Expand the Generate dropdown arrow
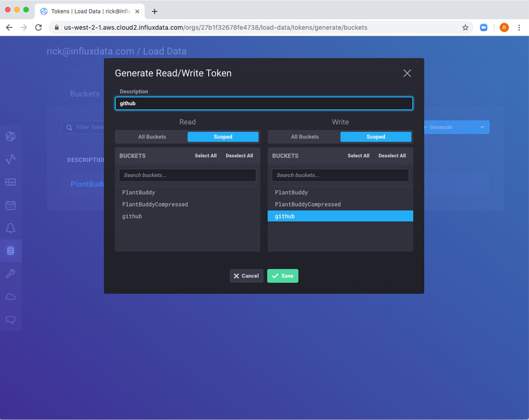This screenshot has width=529, height=420. 482,127
